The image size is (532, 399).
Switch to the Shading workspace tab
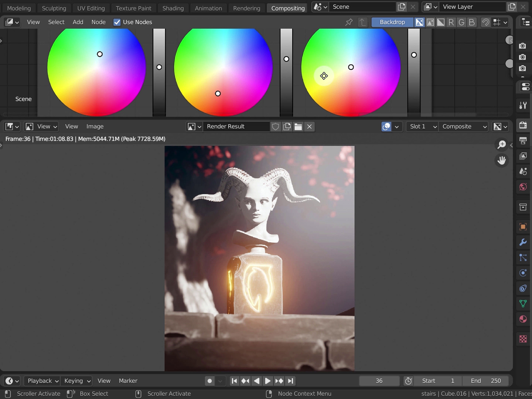(x=173, y=8)
